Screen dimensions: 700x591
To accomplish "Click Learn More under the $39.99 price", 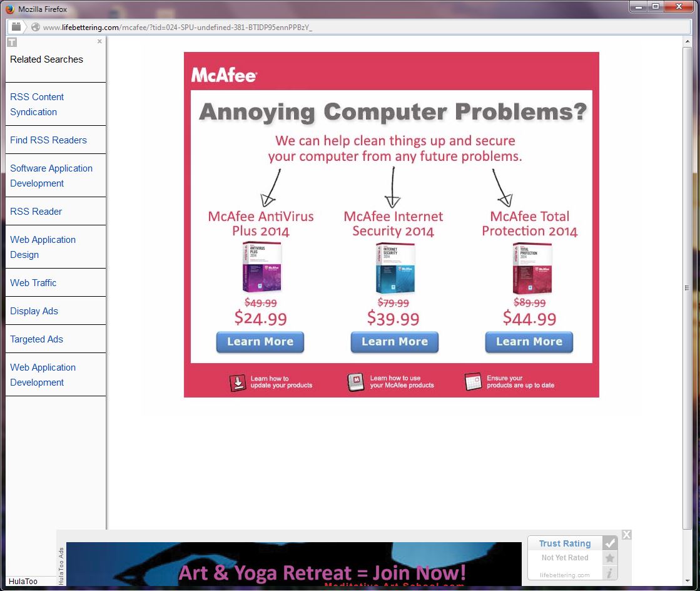I will [395, 342].
